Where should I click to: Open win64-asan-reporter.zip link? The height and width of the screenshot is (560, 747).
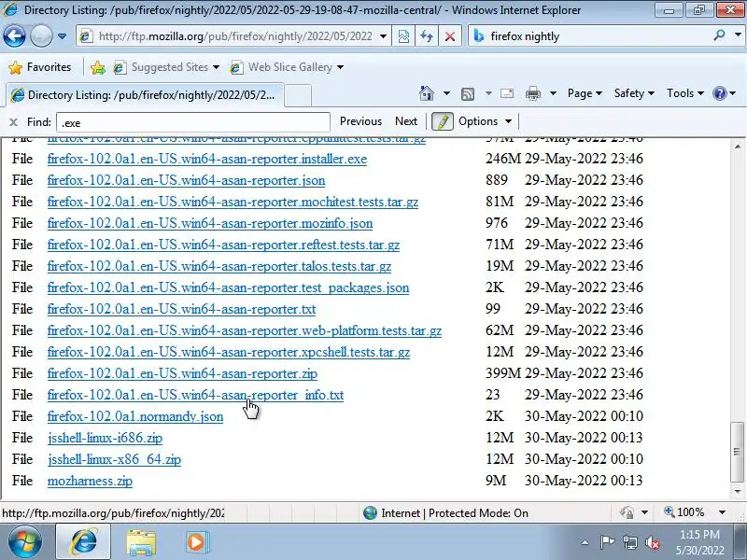182,373
